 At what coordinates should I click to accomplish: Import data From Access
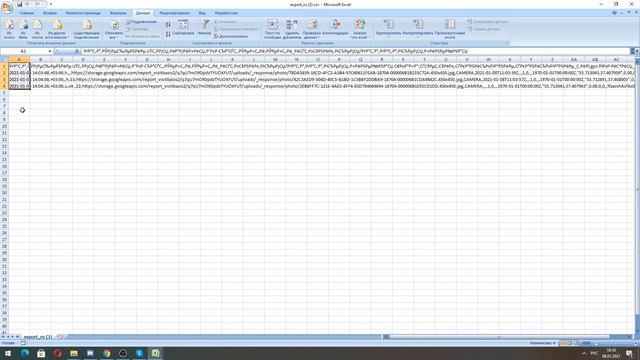pos(9,29)
